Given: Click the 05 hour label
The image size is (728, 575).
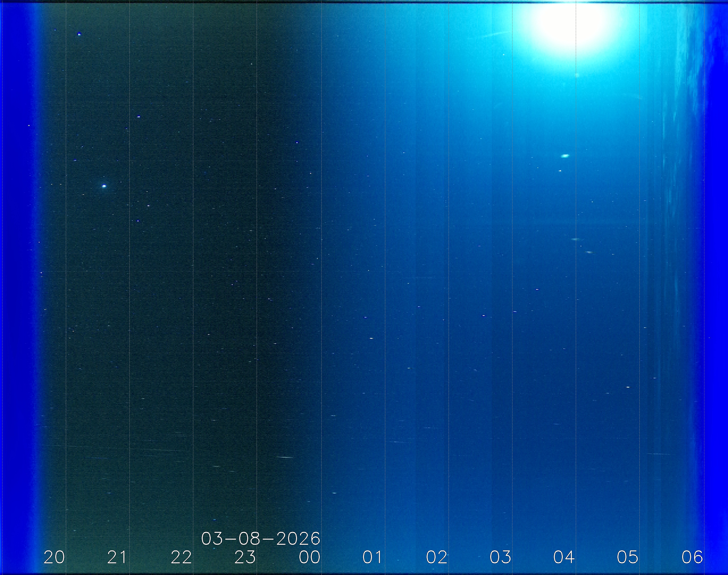Looking at the screenshot, I should (628, 557).
